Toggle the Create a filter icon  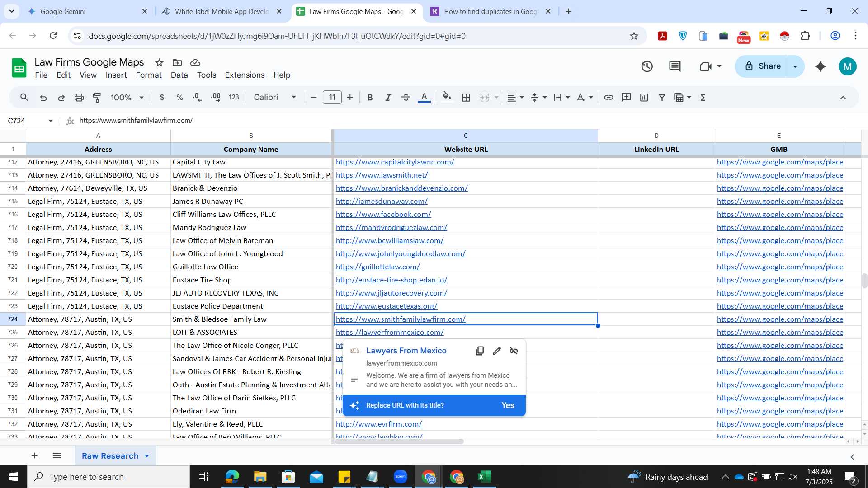(x=662, y=97)
